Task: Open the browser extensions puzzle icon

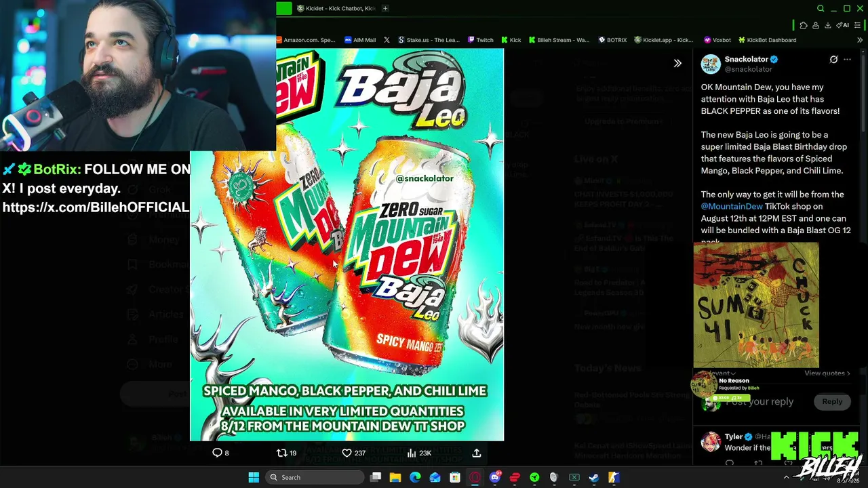Action: tap(804, 25)
